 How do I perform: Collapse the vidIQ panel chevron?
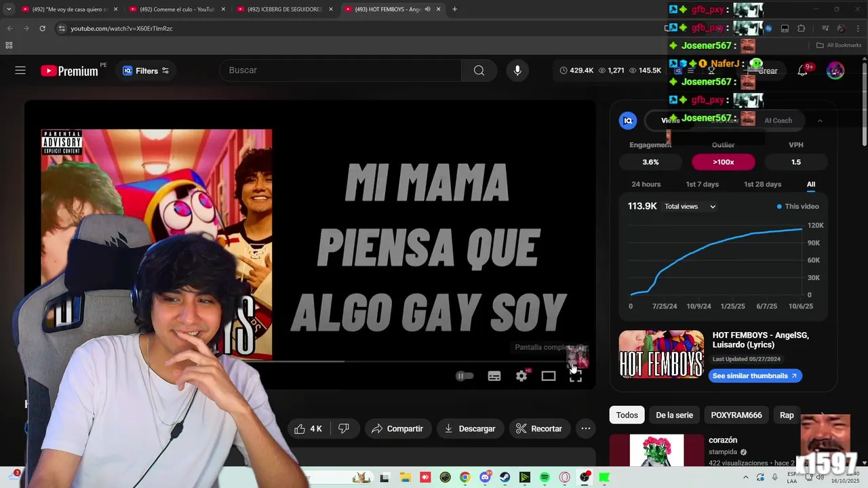(820, 121)
